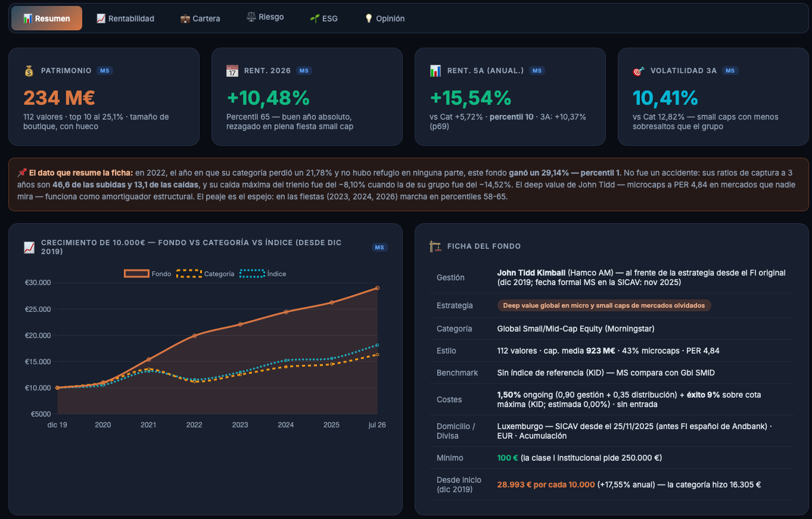Image resolution: width=812 pixels, height=519 pixels.
Task: Click the calendar icon beside Rent. 2026
Action: pos(232,71)
